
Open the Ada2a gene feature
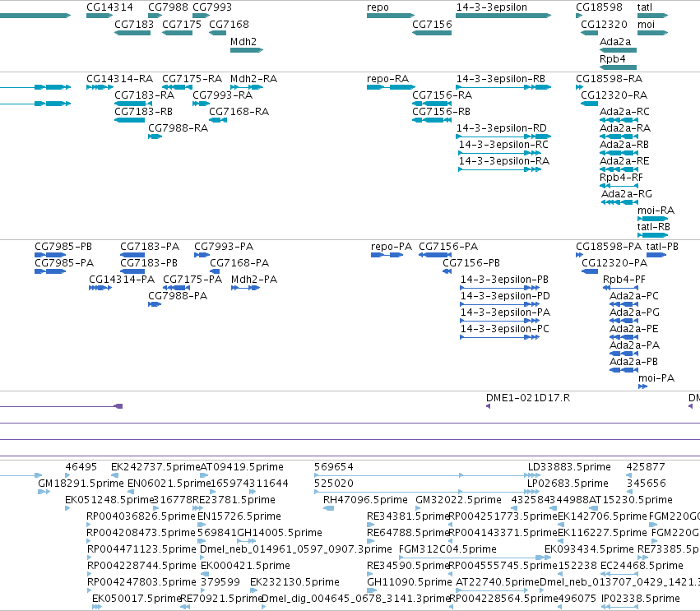[x=618, y=50]
